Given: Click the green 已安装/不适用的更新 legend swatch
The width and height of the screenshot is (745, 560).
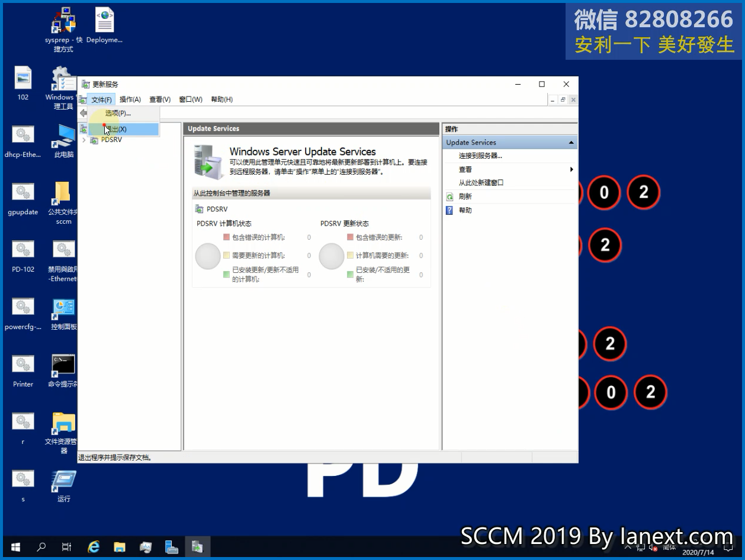Looking at the screenshot, I should (350, 274).
